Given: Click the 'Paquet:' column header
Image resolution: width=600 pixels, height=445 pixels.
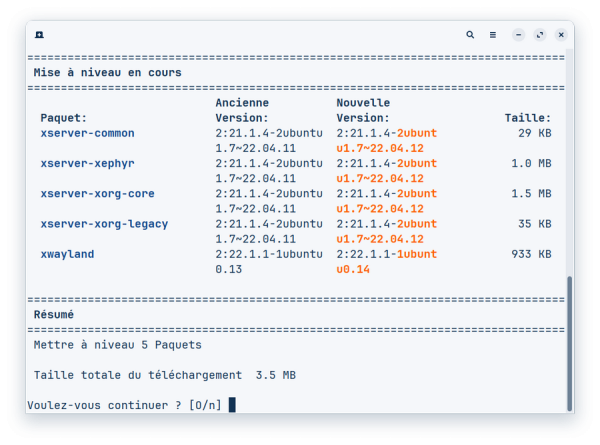Looking at the screenshot, I should (x=64, y=118).
